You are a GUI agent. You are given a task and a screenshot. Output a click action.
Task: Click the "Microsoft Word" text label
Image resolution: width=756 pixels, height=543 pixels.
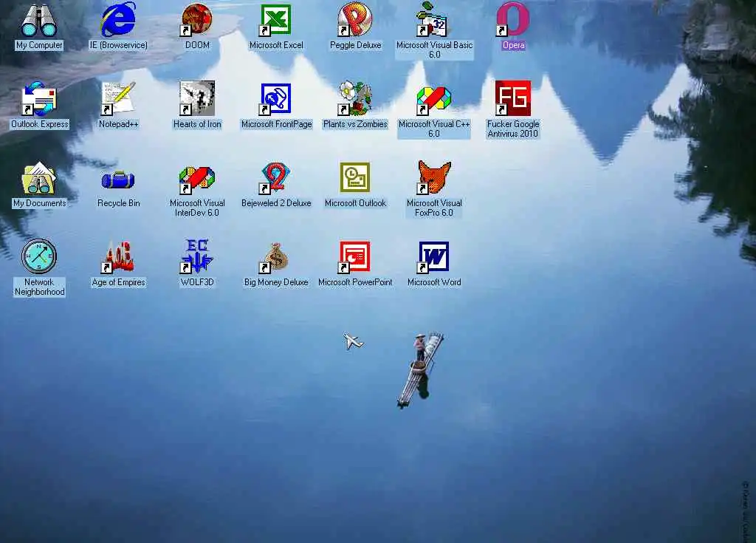coord(434,282)
